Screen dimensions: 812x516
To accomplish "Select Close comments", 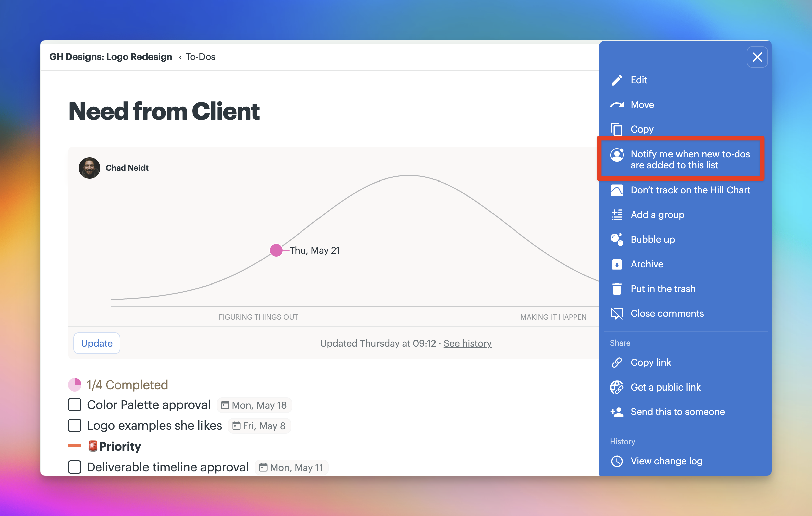I will [667, 313].
